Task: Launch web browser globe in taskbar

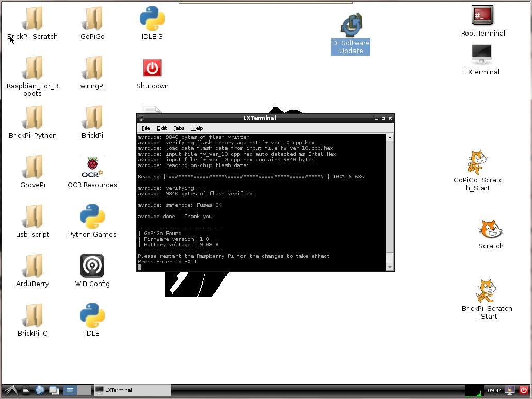Action: coord(40,390)
